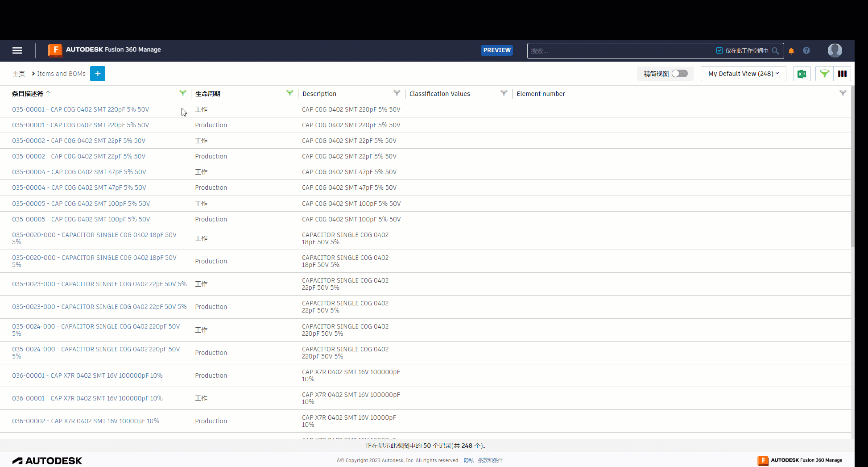868x467 pixels.
Task: Click the PREVIEW badge
Action: click(497, 50)
